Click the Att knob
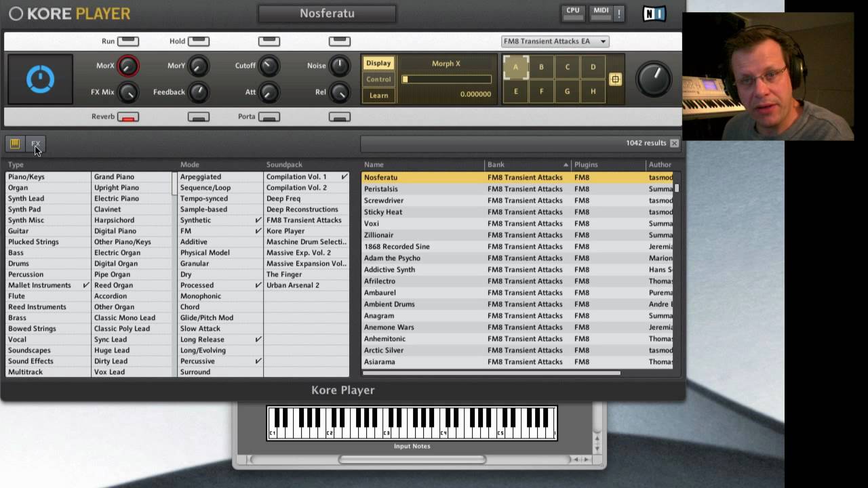The height and width of the screenshot is (488, 868). [269, 92]
